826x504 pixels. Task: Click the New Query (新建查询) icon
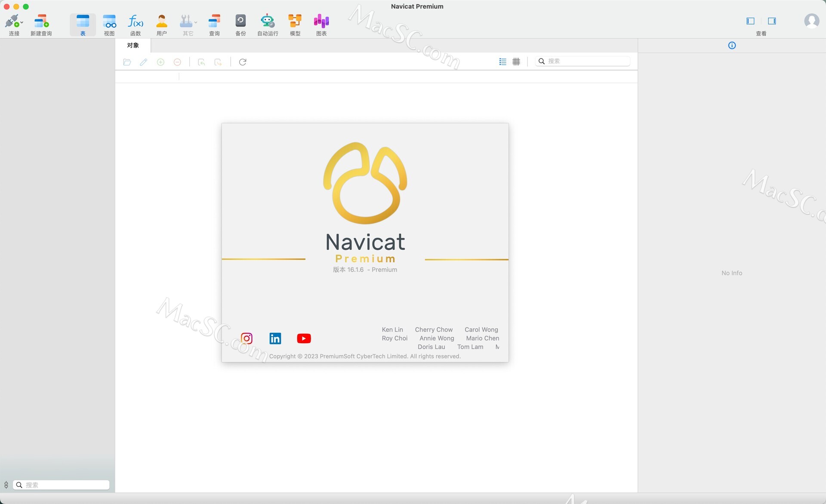[x=41, y=22]
